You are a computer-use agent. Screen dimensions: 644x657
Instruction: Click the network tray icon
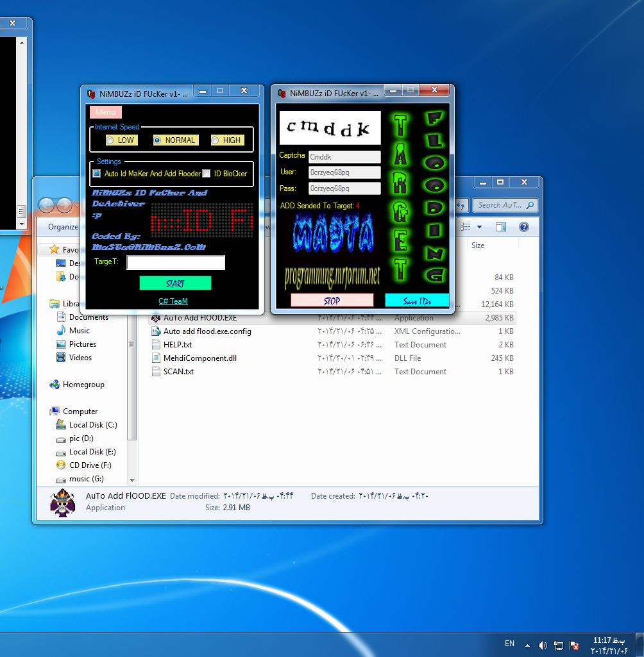(559, 645)
